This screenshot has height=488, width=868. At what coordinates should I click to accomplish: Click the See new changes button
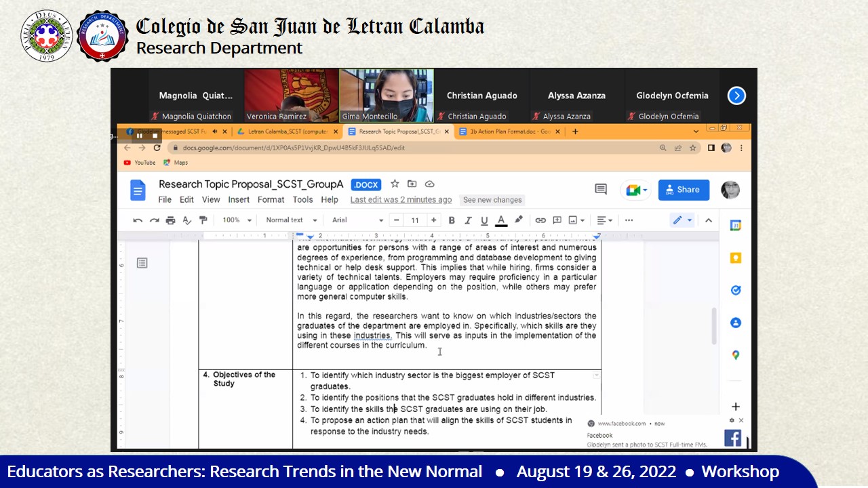[492, 200]
